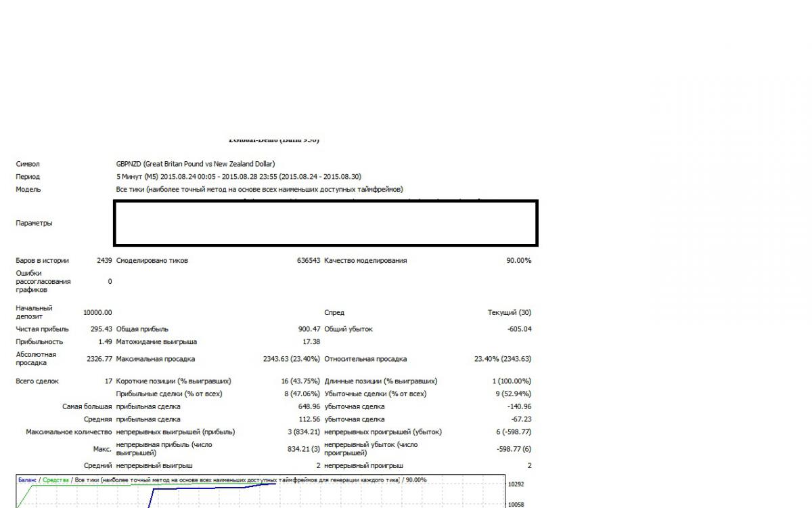
Task: Select the average loss trade value '-67.23'
Action: pyautogui.click(x=521, y=420)
